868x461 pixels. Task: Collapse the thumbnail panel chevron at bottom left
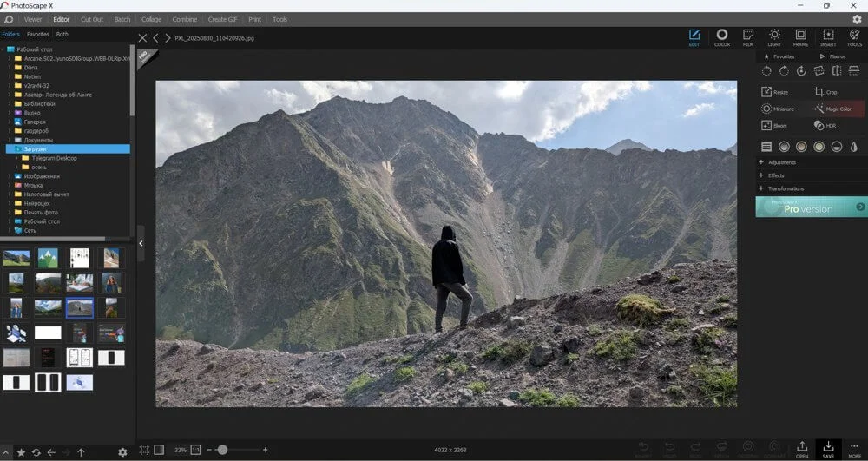click(x=5, y=452)
